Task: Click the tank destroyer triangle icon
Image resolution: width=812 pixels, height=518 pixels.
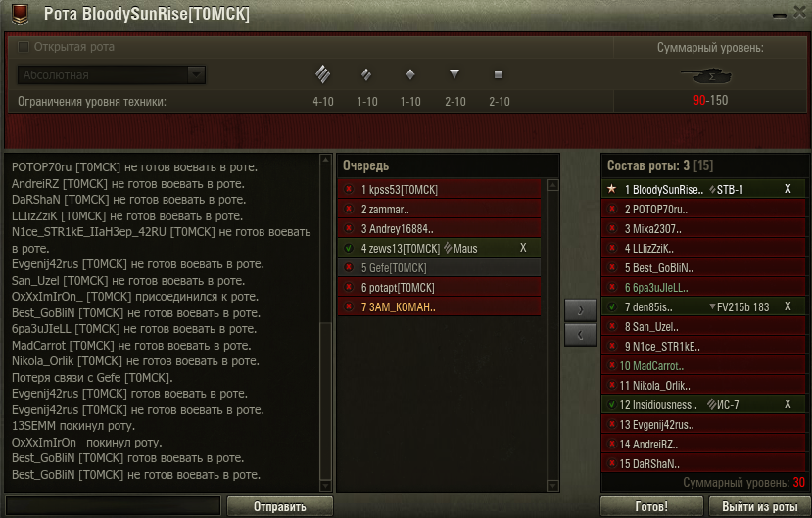Action: 454,74
